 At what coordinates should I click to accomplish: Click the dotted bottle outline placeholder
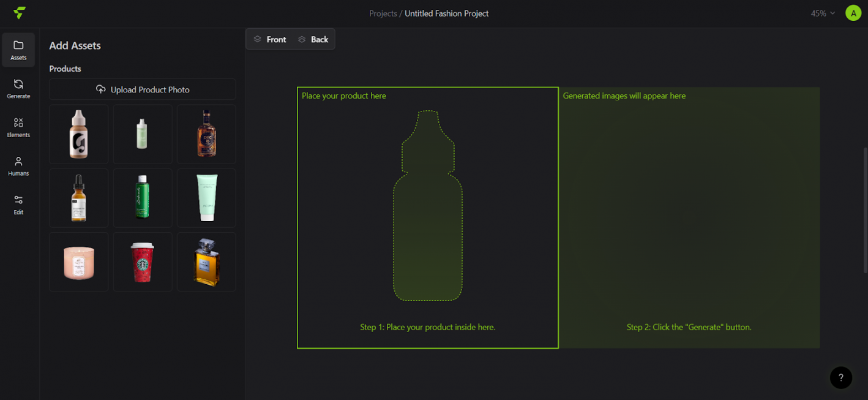click(428, 206)
